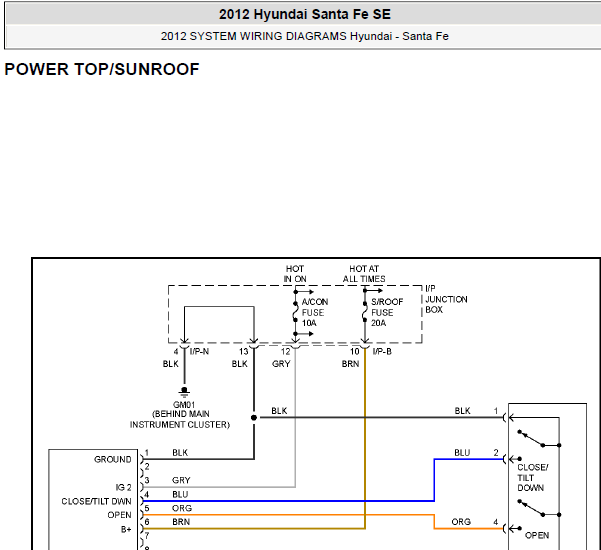Click the '2012 Hyundai Santa Fe SE' title
The image size is (601, 550).
click(x=305, y=15)
